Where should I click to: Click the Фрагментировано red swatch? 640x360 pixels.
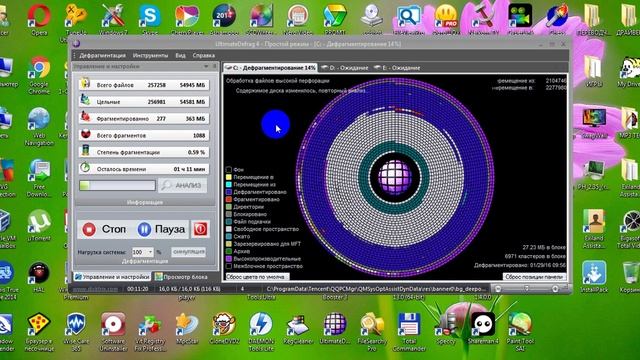(x=229, y=199)
